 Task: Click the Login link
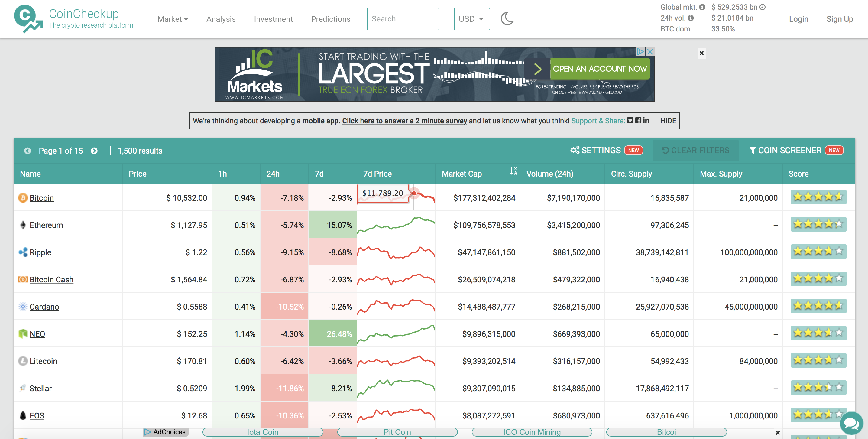[798, 19]
